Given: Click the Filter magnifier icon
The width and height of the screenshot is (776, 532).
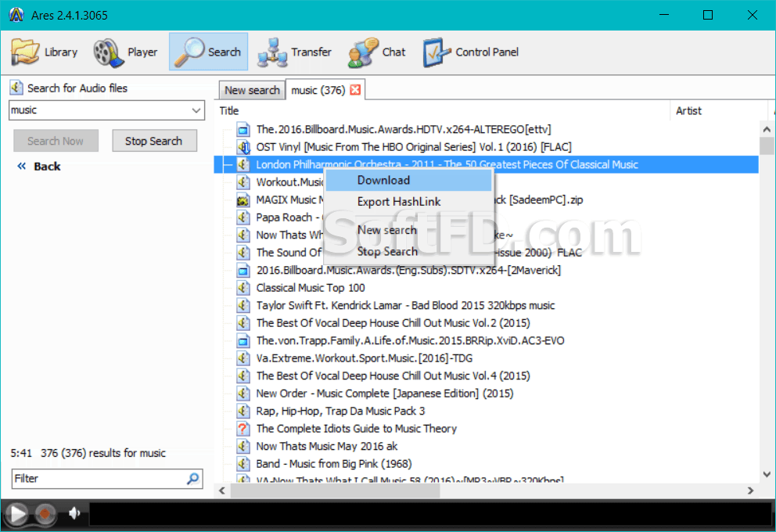Looking at the screenshot, I should click(x=193, y=479).
